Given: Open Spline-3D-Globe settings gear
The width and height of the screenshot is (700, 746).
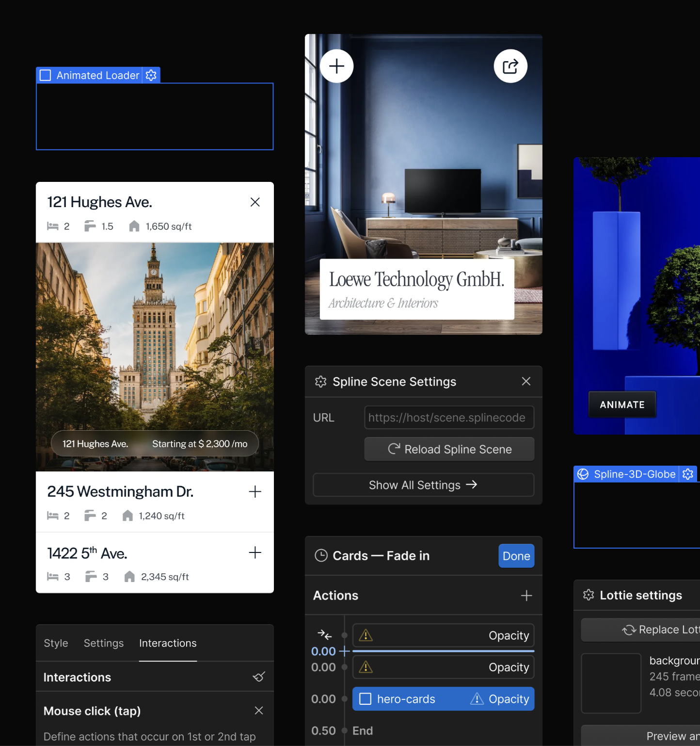Looking at the screenshot, I should tap(687, 474).
